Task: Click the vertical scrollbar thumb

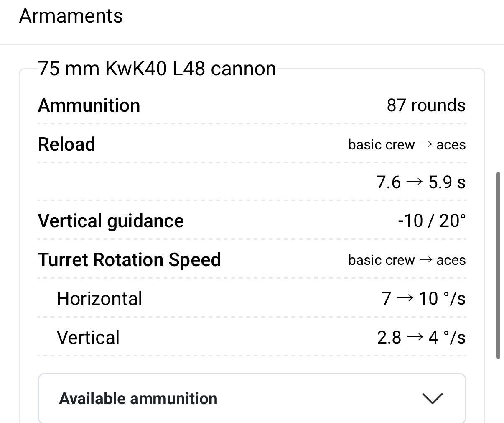Action: [498, 265]
